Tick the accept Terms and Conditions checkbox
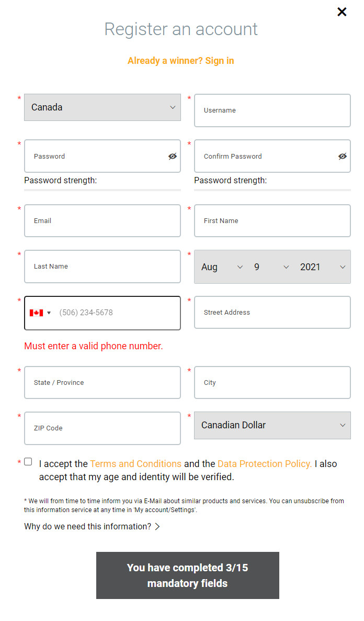 click(x=28, y=462)
